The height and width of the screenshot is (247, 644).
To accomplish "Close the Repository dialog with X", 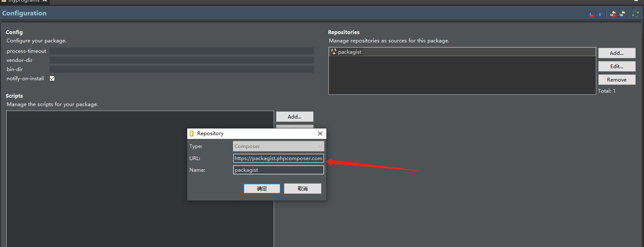I will (320, 133).
